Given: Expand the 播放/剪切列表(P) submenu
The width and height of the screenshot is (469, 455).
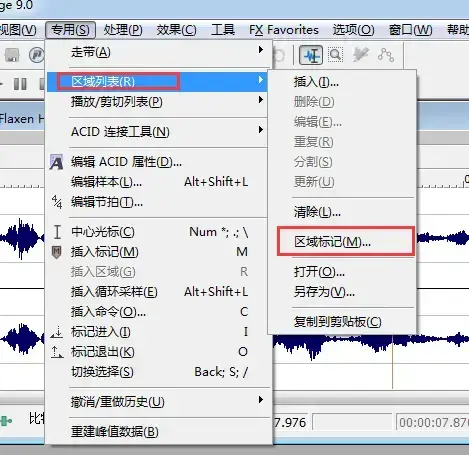Looking at the screenshot, I should click(x=157, y=101).
